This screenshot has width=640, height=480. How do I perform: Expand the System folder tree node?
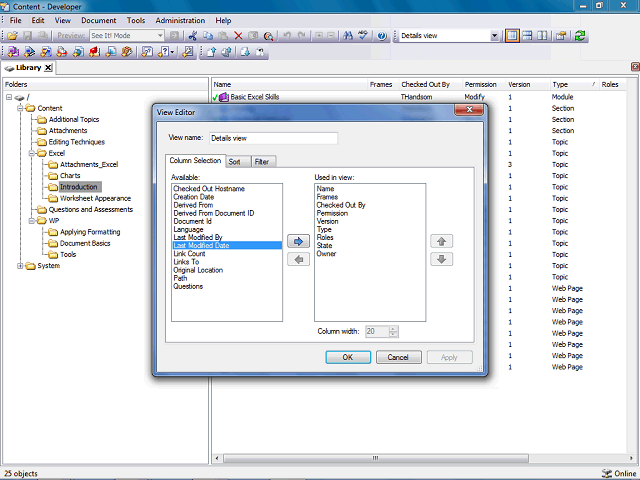click(x=20, y=266)
